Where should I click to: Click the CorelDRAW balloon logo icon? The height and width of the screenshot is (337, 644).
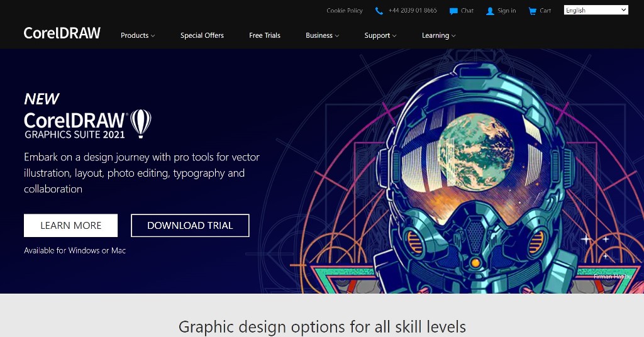point(141,123)
